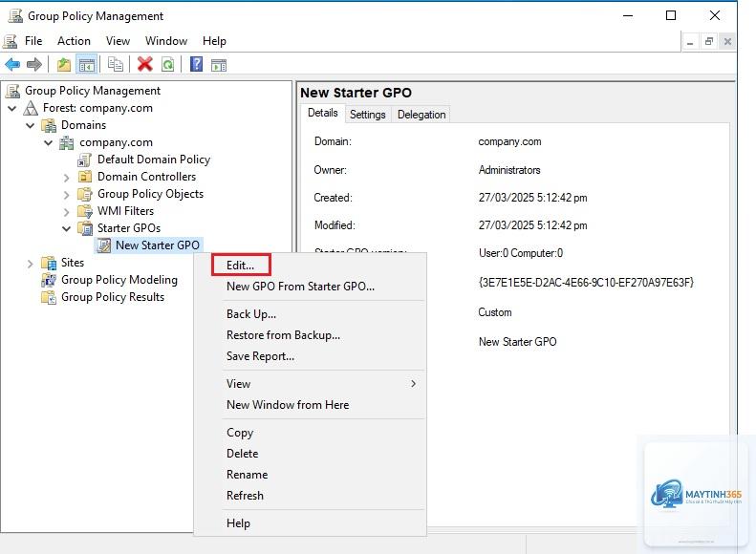
Task: Click the Owner value Administrators
Action: tap(509, 170)
